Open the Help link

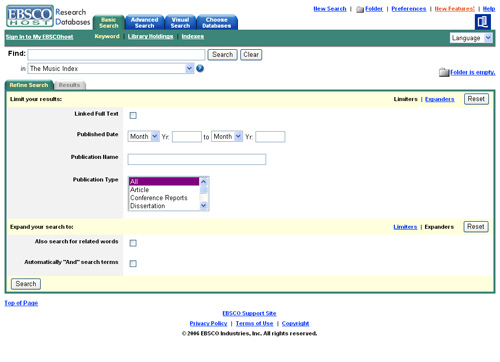489,9
